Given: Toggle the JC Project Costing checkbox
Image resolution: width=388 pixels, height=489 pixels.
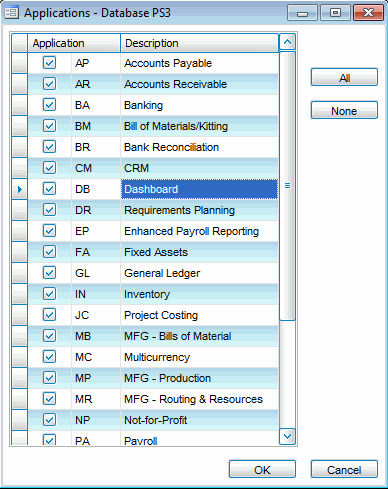Looking at the screenshot, I should pyautogui.click(x=49, y=315).
